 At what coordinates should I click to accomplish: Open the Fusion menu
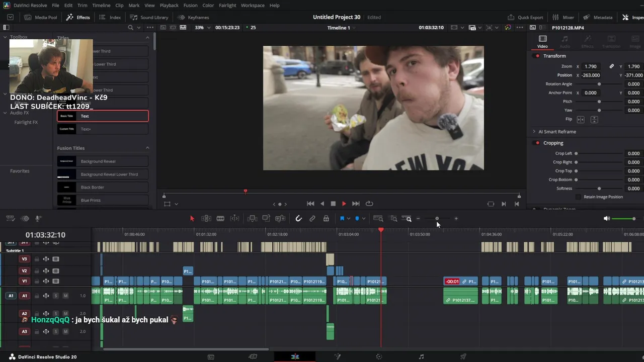(190, 5)
